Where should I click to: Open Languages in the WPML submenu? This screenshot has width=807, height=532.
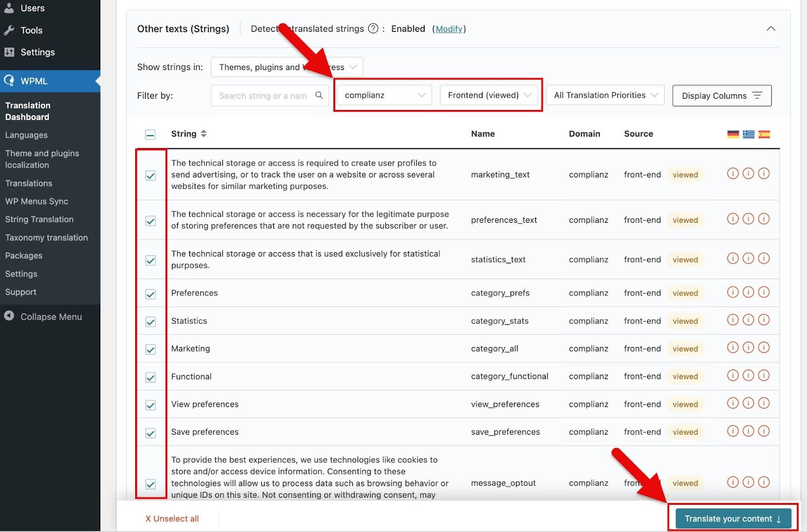pyautogui.click(x=26, y=135)
